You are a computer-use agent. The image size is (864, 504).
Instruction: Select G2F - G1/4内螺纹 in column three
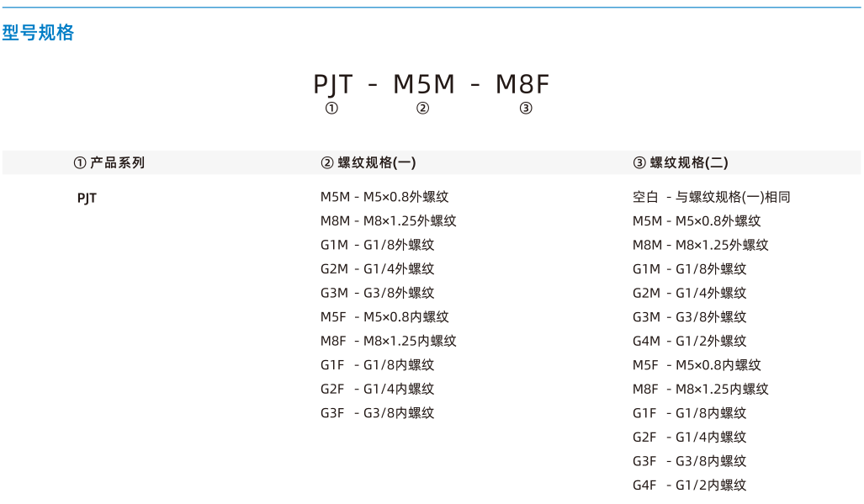click(x=689, y=438)
